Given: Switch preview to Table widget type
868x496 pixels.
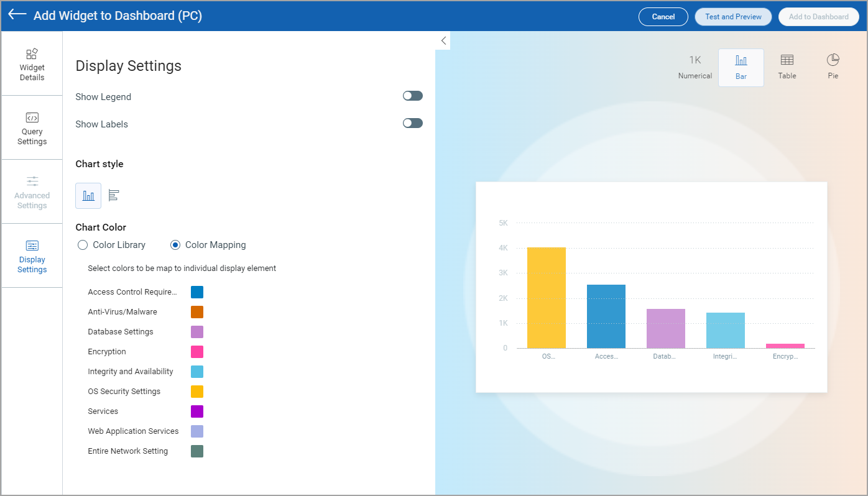Looking at the screenshot, I should (x=787, y=67).
